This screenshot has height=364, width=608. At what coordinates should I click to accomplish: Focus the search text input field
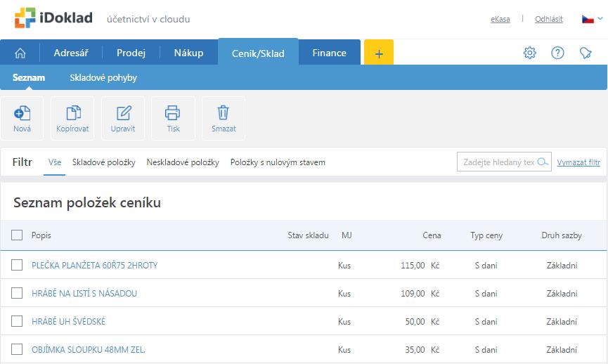click(x=504, y=162)
